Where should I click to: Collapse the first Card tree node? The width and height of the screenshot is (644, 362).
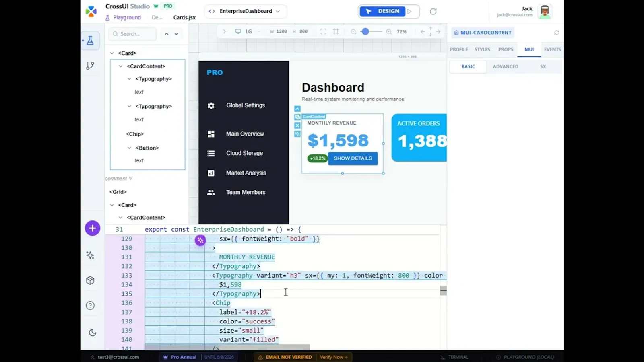coord(112,53)
